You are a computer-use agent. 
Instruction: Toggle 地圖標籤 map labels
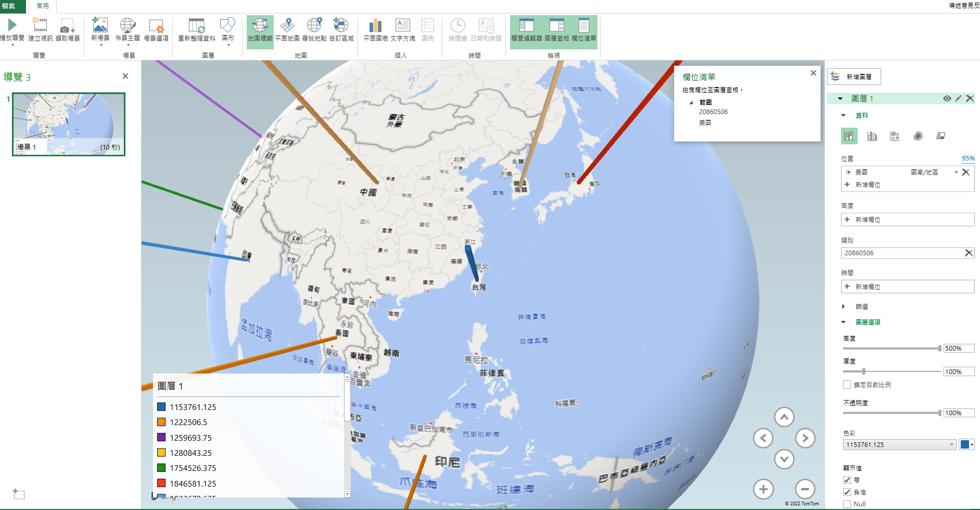[260, 32]
